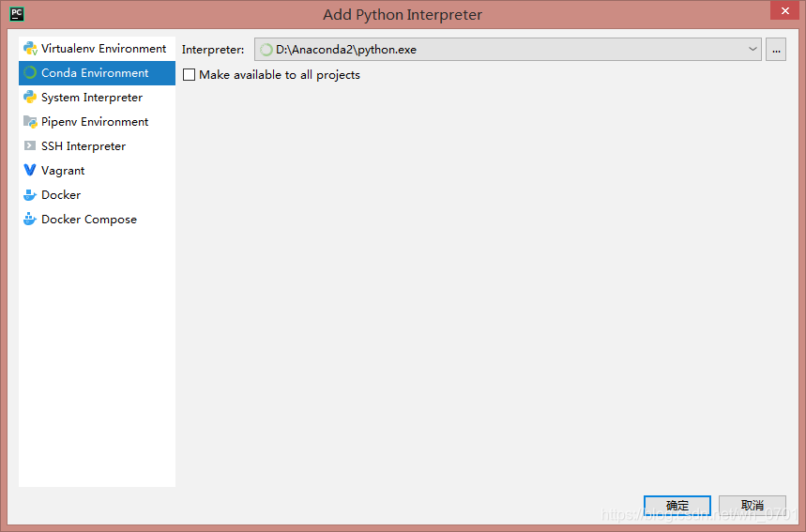Browse for interpreter with ellipsis button
The width and height of the screenshot is (806, 532).
pyautogui.click(x=776, y=50)
